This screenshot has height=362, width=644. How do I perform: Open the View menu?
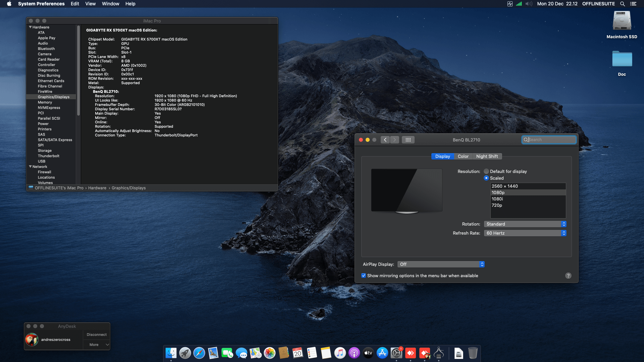point(90,4)
